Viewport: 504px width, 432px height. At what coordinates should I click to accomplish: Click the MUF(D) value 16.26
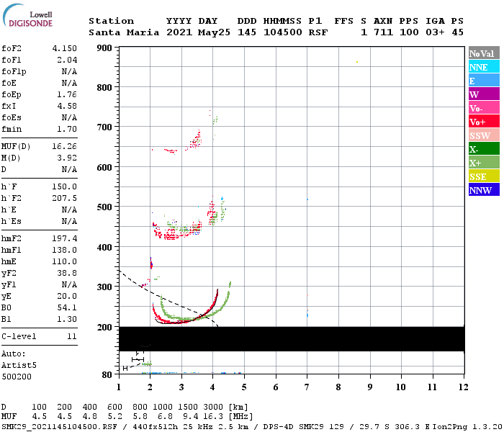(65, 147)
